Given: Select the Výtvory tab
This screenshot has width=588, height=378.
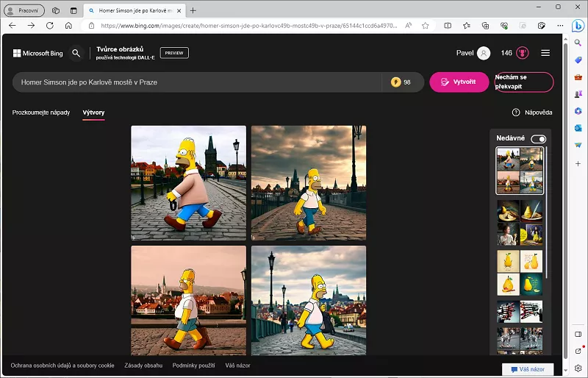Looking at the screenshot, I should [x=93, y=113].
